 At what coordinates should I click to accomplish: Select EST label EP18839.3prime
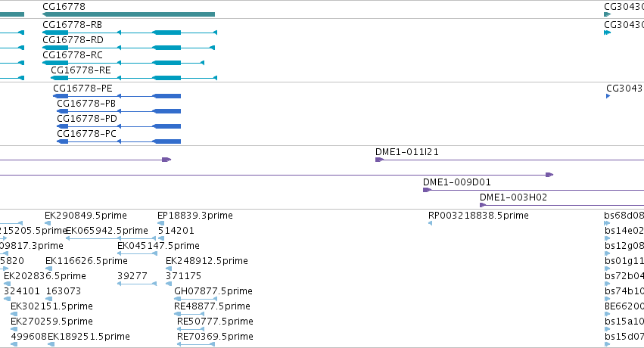(x=195, y=216)
